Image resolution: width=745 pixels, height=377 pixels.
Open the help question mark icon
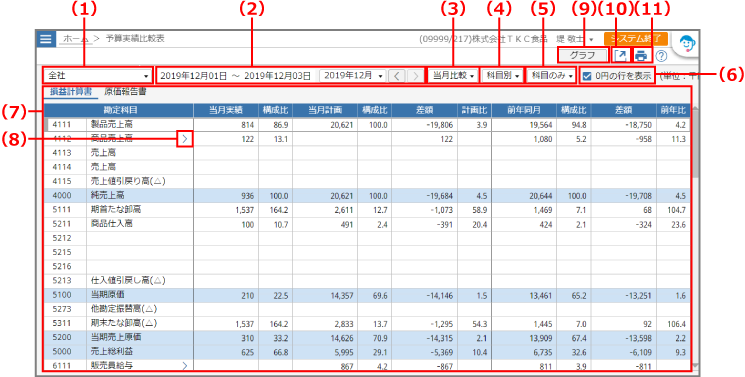coord(661,56)
